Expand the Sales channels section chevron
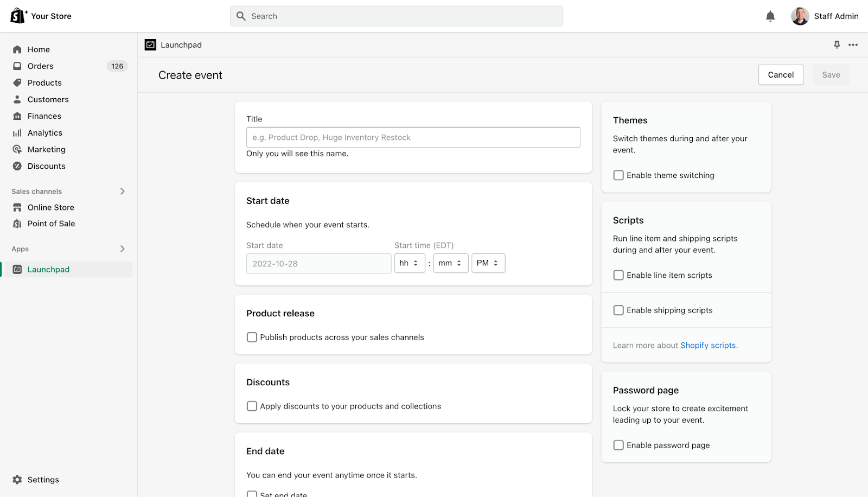The height and width of the screenshot is (497, 868). coord(123,192)
